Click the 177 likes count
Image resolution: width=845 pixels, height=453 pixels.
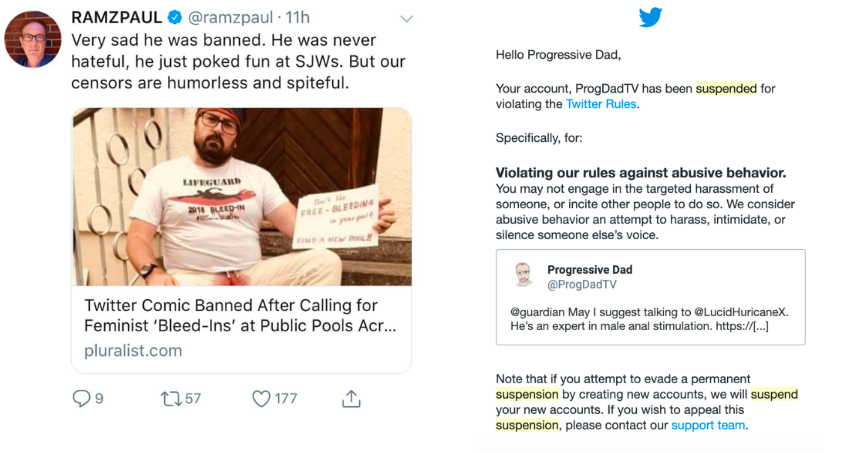point(286,398)
